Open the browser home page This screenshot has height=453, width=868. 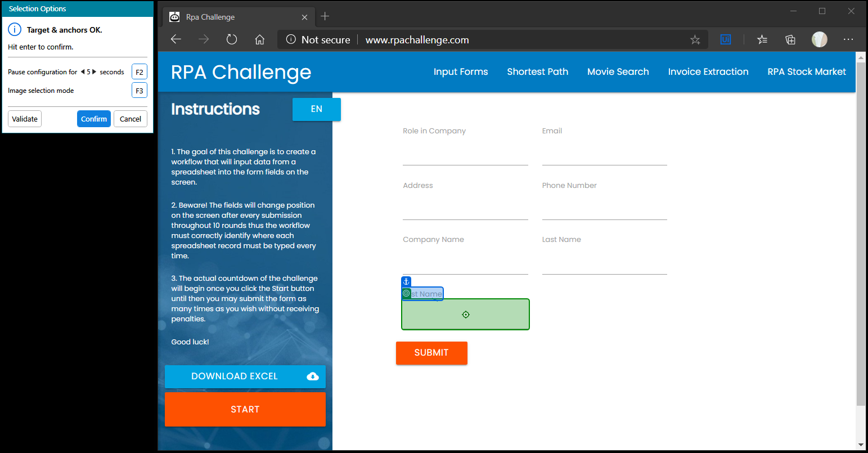point(259,39)
